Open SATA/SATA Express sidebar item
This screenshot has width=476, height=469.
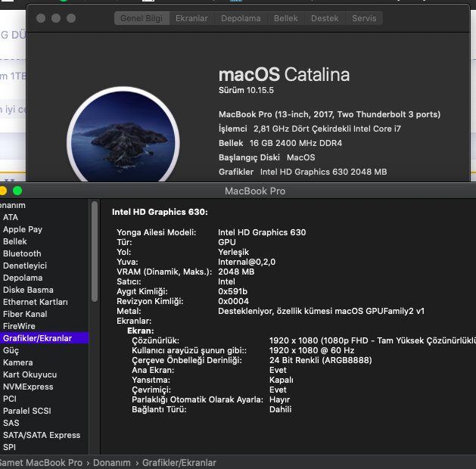coord(41,435)
